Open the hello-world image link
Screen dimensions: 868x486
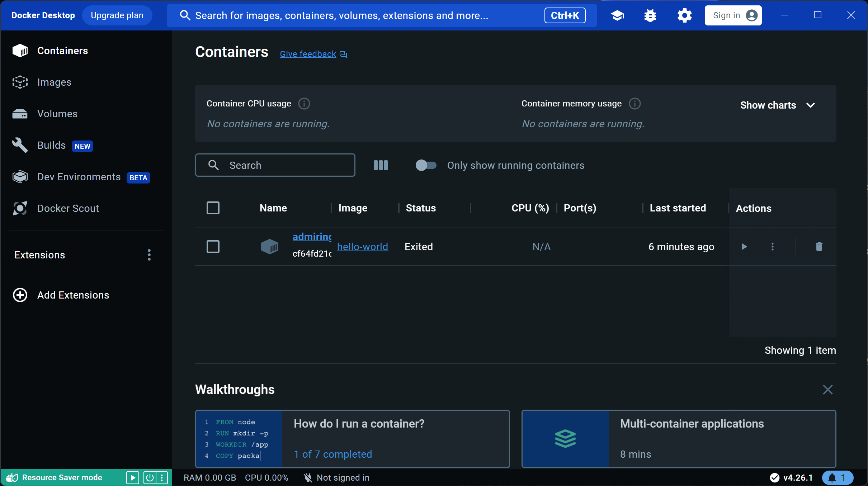[362, 247]
